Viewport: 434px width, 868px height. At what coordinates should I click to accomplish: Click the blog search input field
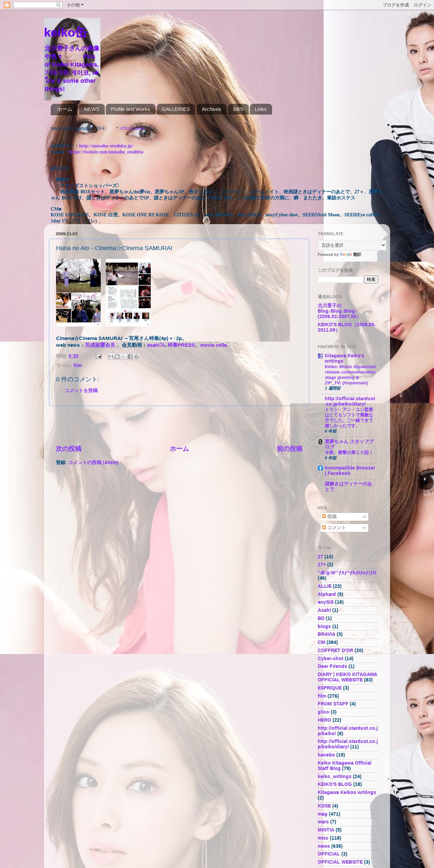[340, 280]
